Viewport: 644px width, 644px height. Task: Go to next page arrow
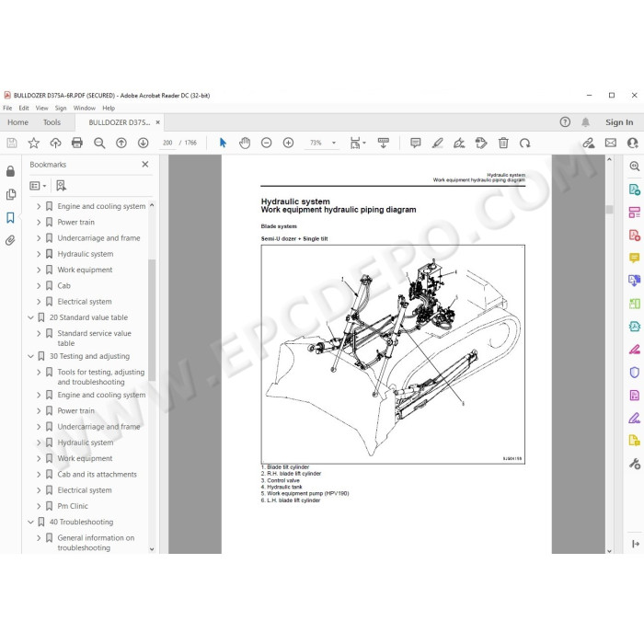click(x=143, y=143)
